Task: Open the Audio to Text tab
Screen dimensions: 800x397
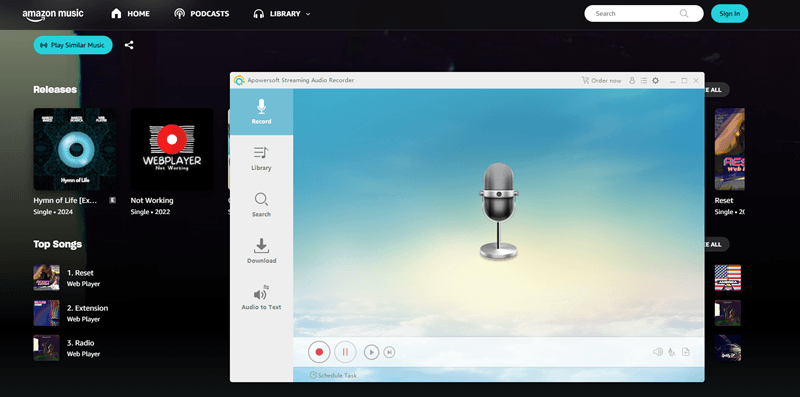Action: tap(261, 297)
